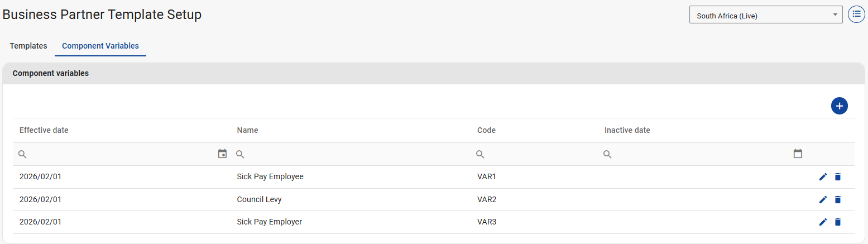Delete the Sick Pay Employee variable
The height and width of the screenshot is (244, 868).
(837, 177)
